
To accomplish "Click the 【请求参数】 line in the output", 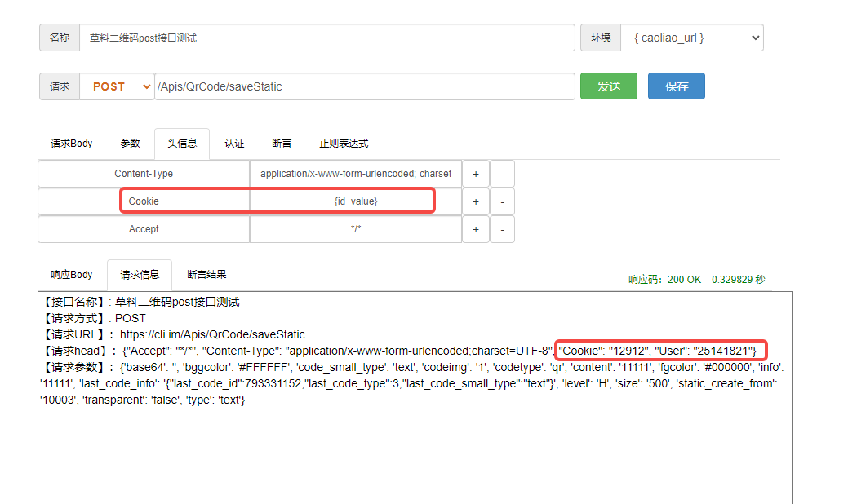I will click(x=412, y=383).
